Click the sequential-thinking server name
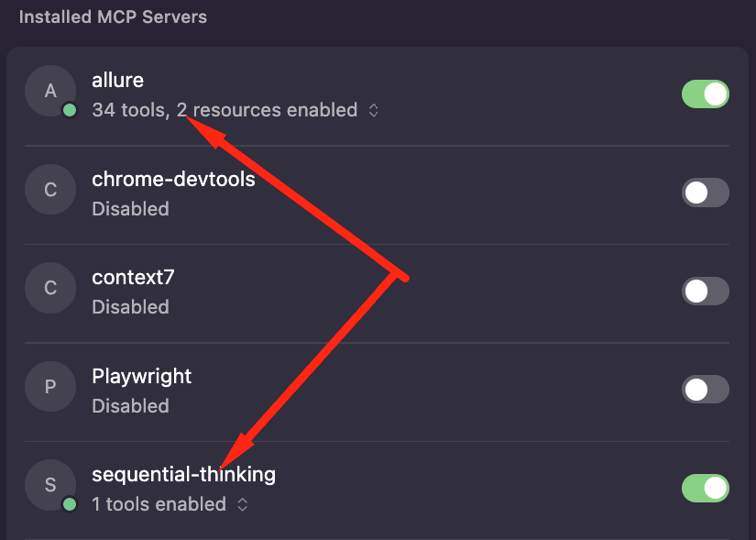 [183, 474]
